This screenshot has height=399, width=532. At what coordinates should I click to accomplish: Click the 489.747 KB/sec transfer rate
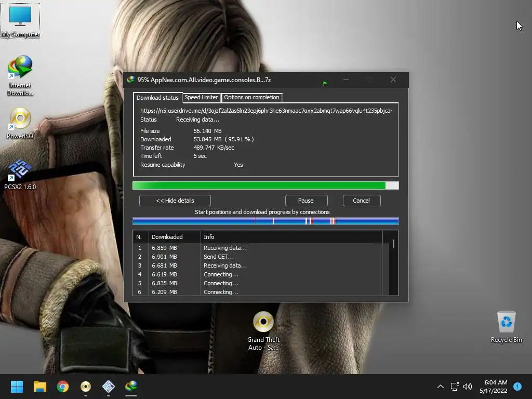[x=214, y=148]
